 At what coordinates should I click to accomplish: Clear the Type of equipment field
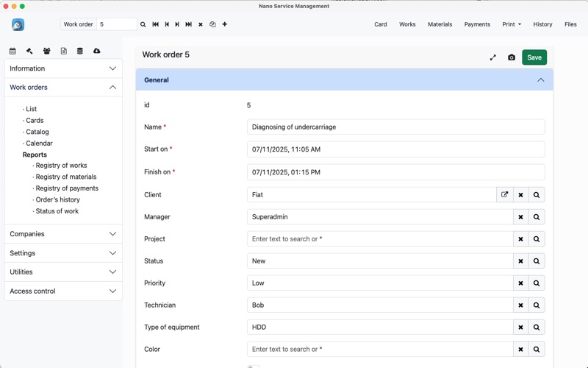[520, 328]
